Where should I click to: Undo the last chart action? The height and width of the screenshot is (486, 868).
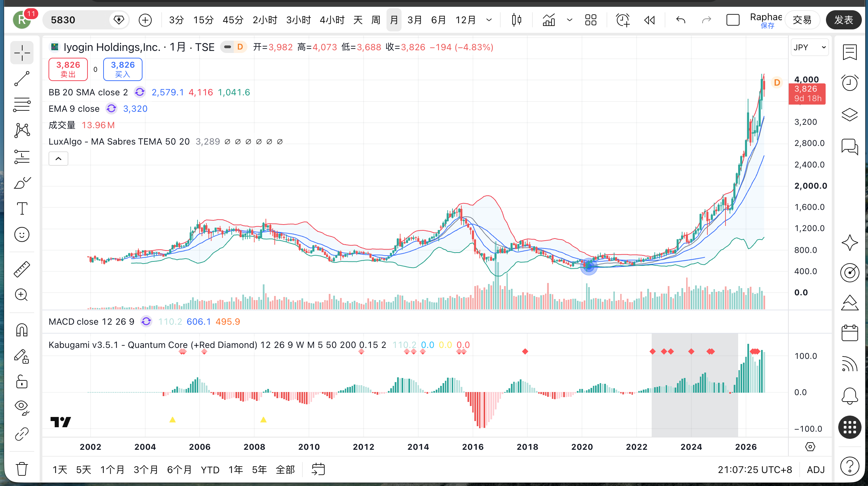(681, 20)
